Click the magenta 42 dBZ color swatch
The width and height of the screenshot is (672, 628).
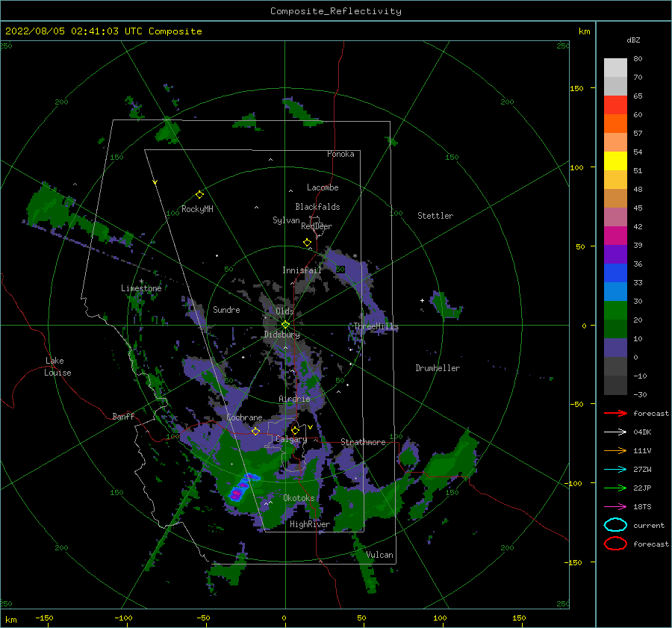[615, 235]
